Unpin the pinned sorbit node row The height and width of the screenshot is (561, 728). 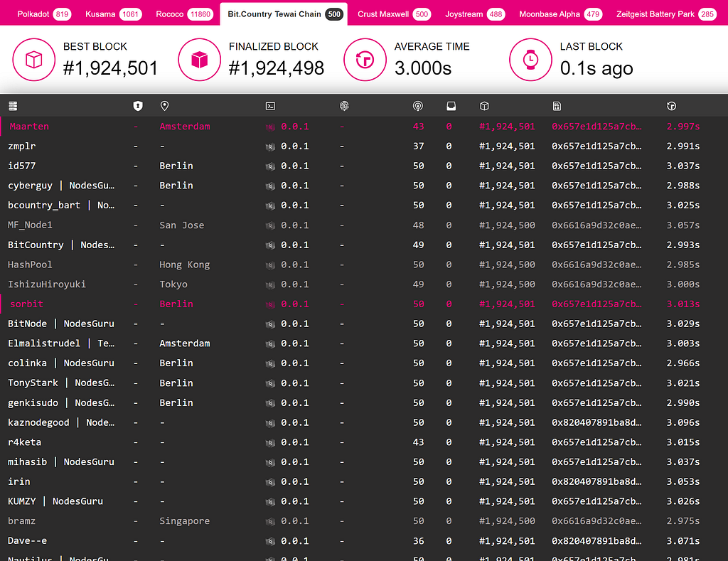pyautogui.click(x=364, y=304)
